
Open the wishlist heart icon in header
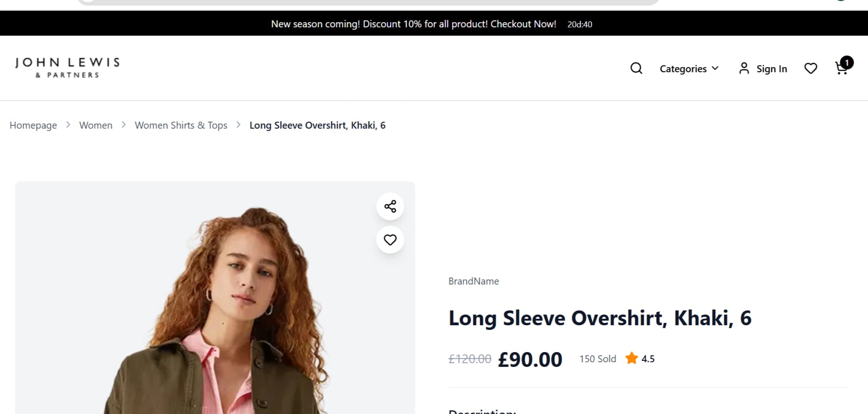[x=811, y=68]
